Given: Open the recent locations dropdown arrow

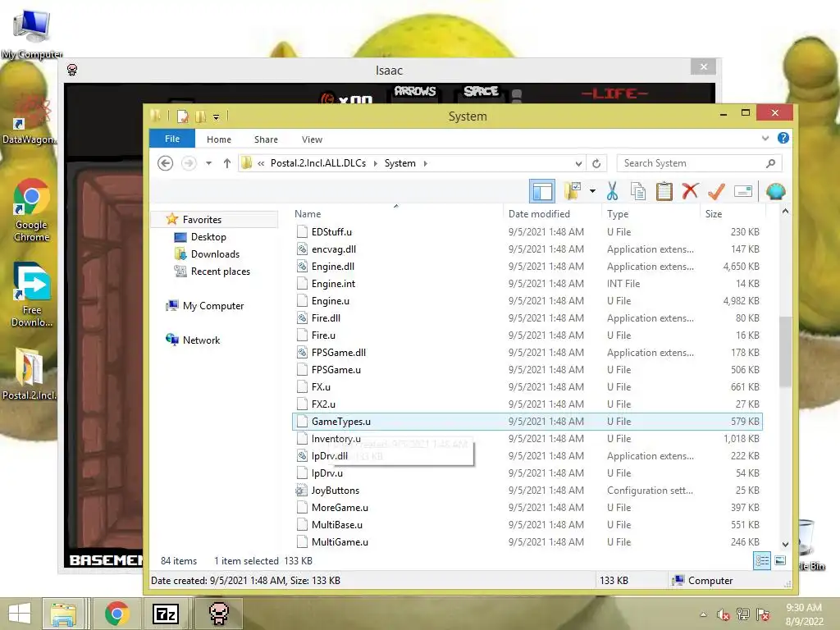Looking at the screenshot, I should [209, 163].
